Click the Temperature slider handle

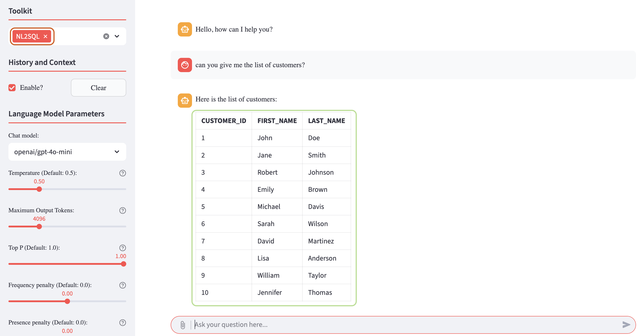point(39,189)
